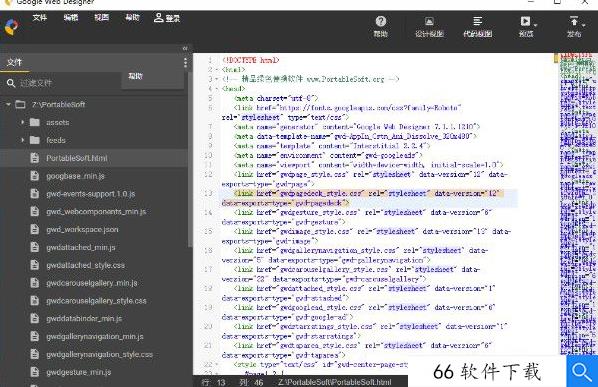Select the 文件 panel tab
Image resolution: width=598 pixels, height=387 pixels.
(15, 62)
